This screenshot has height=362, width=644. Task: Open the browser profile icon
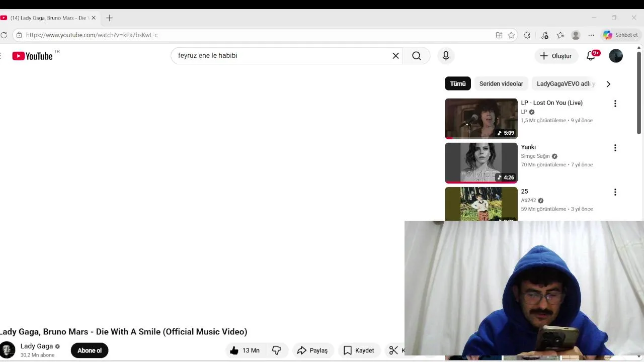(576, 35)
